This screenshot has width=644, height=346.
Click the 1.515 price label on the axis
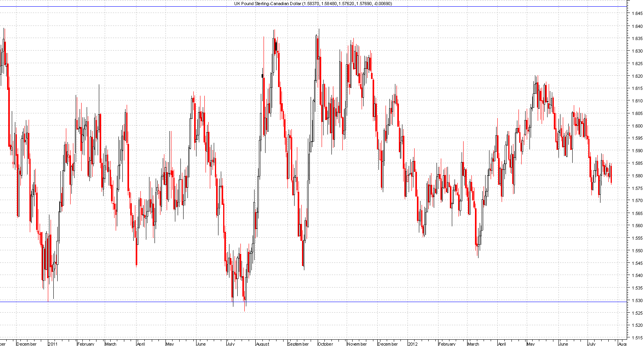tap(637, 338)
